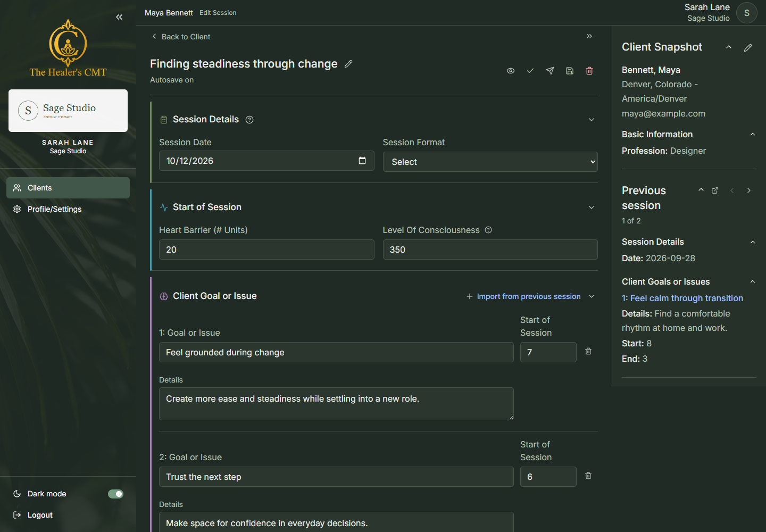The image size is (766, 532).
Task: Collapse Client Goals or Issues list
Action: coord(753,281)
